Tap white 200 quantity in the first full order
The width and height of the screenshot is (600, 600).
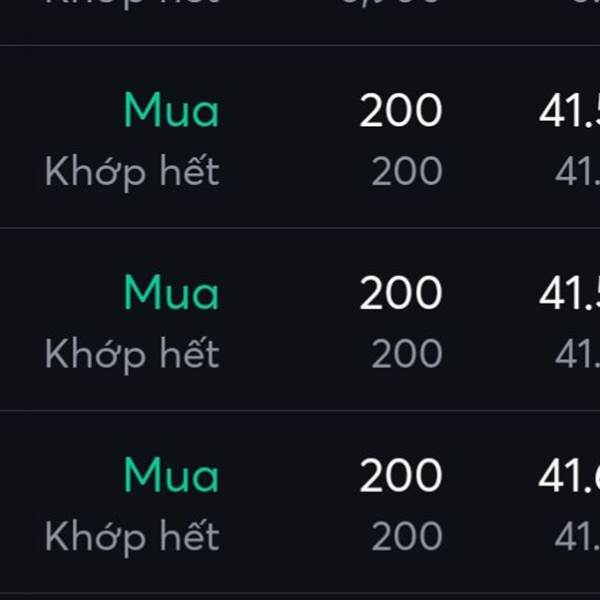click(401, 110)
